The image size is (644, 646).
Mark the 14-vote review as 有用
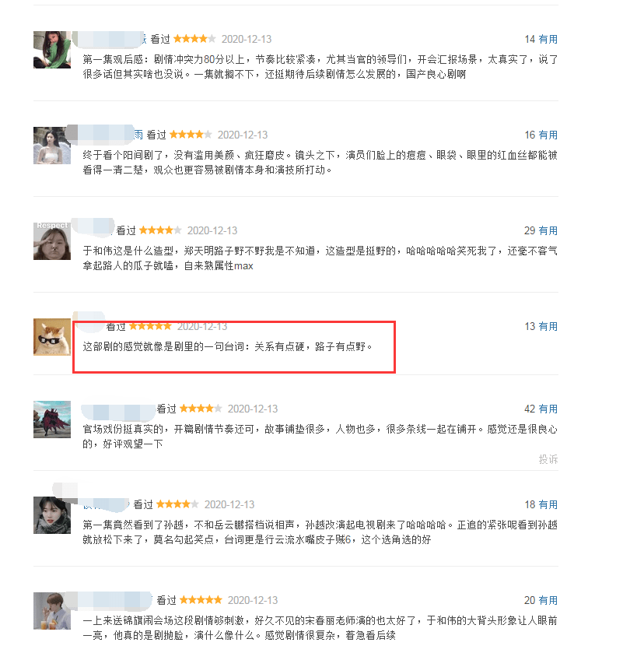[x=548, y=39]
